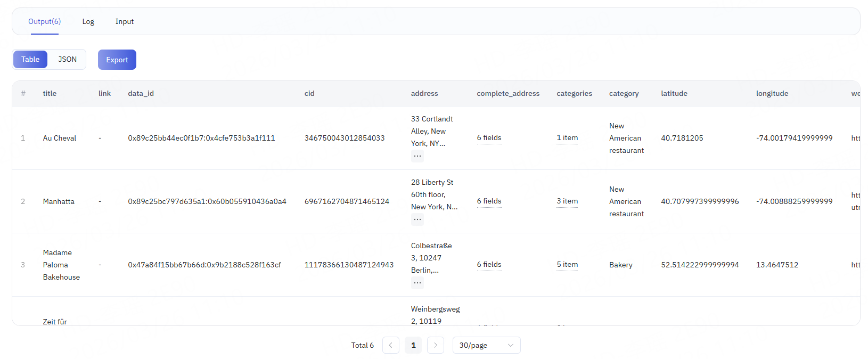The width and height of the screenshot is (868, 359).
Task: Open Manhatta categories 3 item
Action: 567,201
